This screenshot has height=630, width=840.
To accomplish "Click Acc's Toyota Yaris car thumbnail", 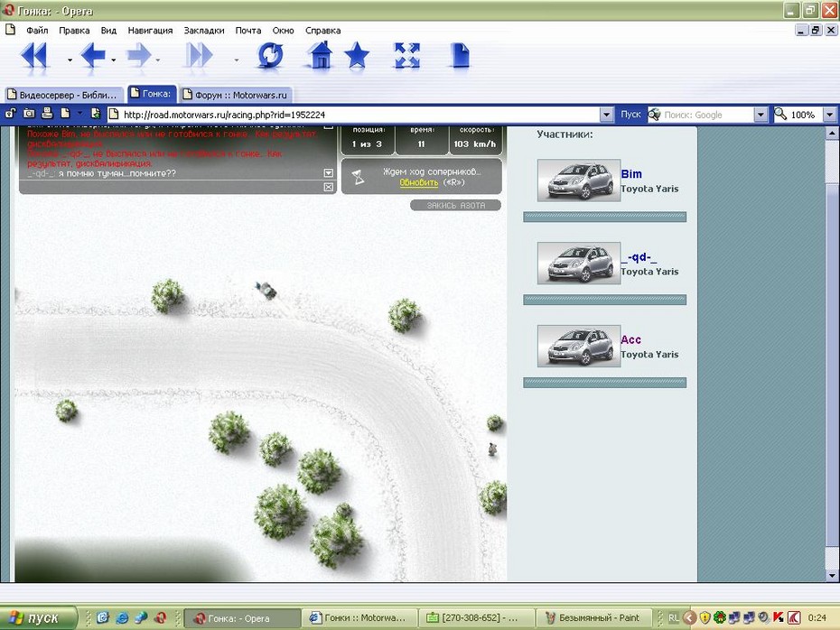I will point(579,346).
